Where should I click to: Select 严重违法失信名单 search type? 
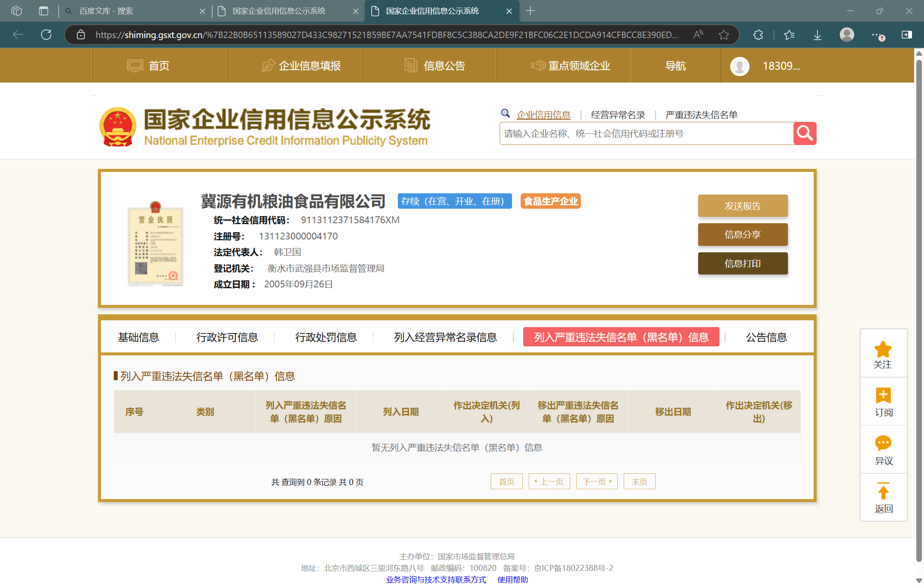tap(701, 115)
